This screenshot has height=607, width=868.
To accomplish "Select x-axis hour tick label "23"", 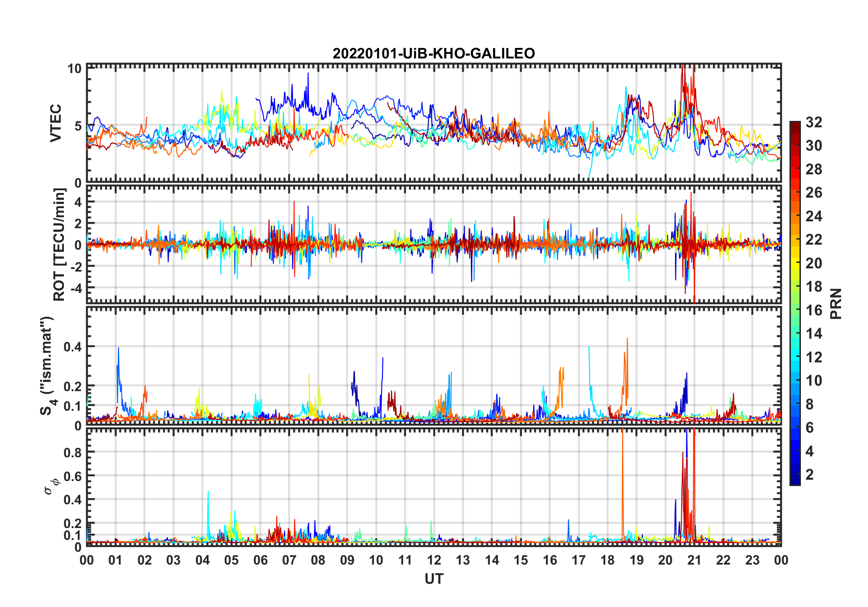I will [x=752, y=560].
